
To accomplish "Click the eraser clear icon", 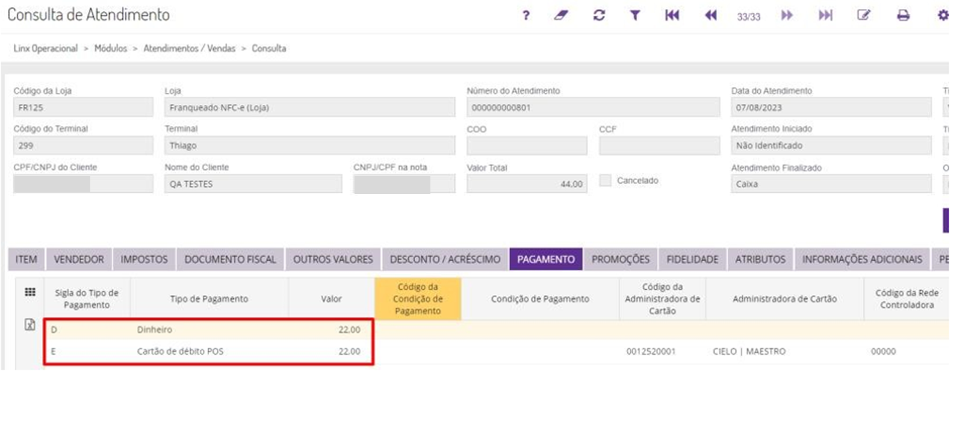I will click(x=561, y=16).
